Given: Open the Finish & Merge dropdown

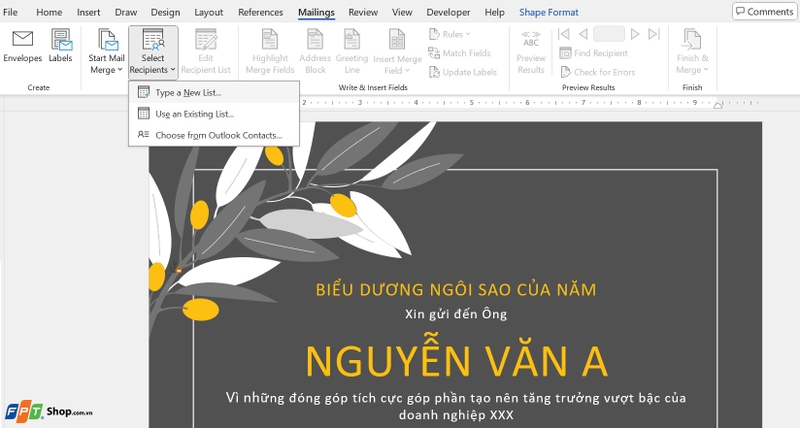Looking at the screenshot, I should point(692,52).
